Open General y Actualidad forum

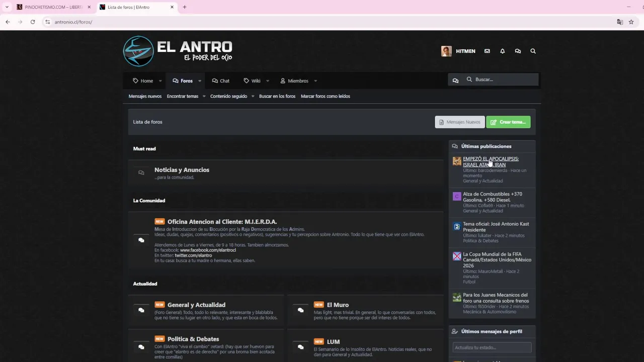pyautogui.click(x=196, y=305)
